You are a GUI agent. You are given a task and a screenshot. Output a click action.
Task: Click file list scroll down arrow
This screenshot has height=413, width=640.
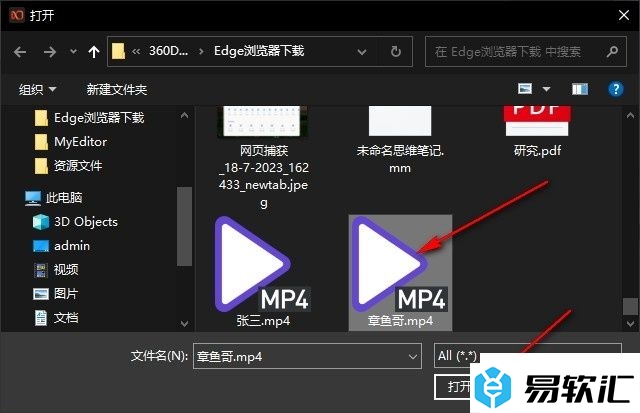coord(630,324)
